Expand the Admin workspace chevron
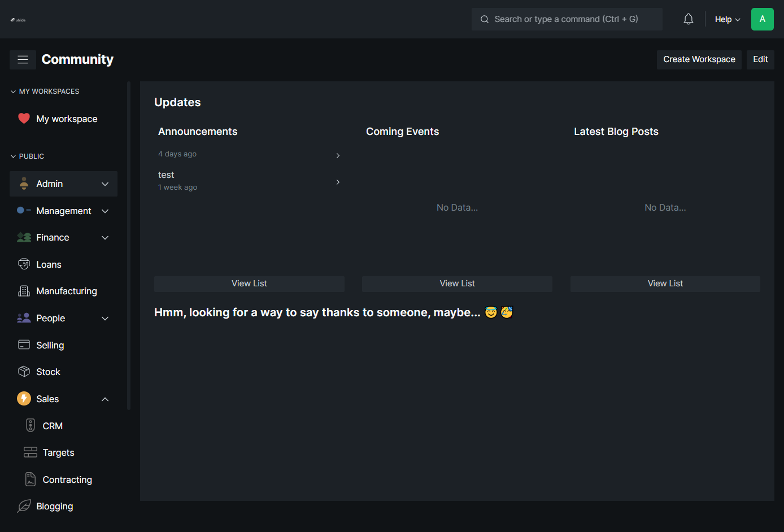The width and height of the screenshot is (784, 532). coord(105,184)
